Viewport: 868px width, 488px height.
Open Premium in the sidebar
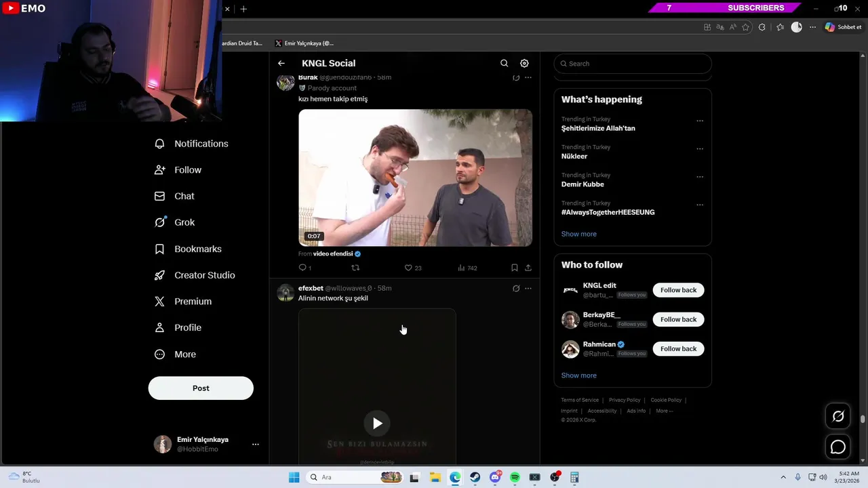(184, 302)
